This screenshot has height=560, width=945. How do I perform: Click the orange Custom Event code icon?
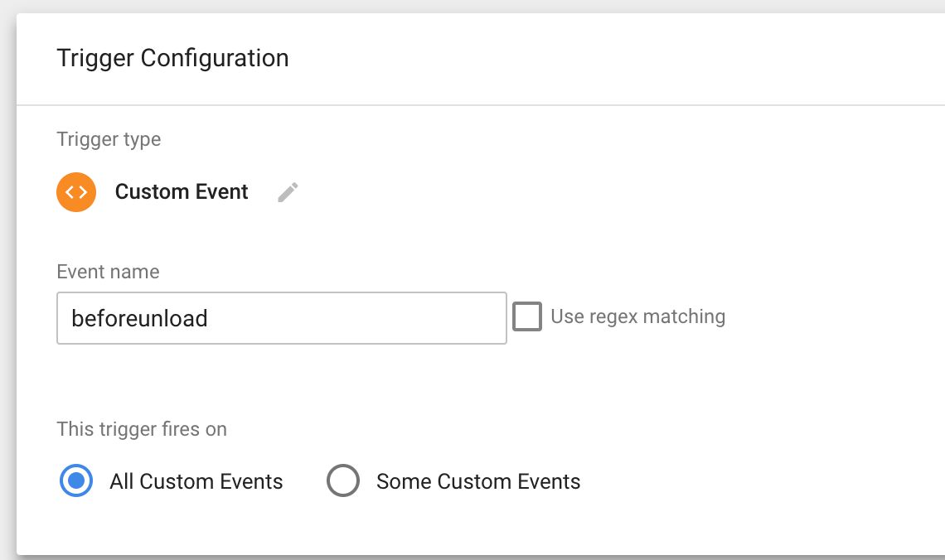click(76, 192)
